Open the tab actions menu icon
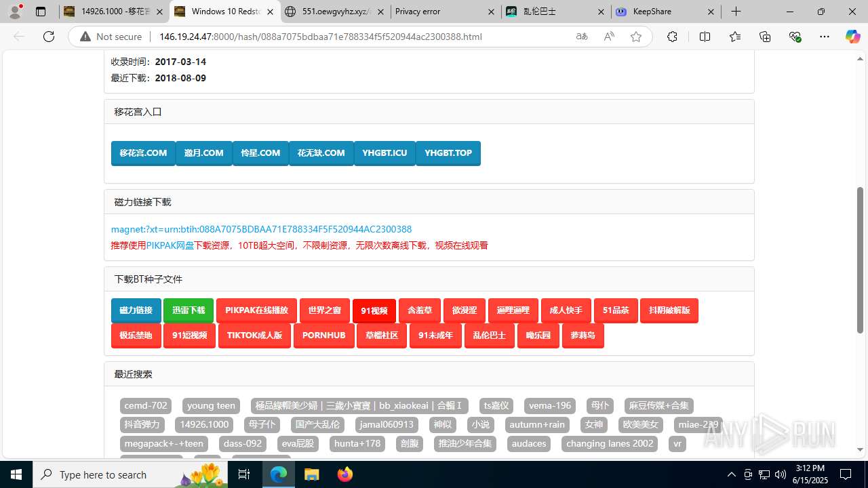Viewport: 868px width, 488px height. point(41,12)
